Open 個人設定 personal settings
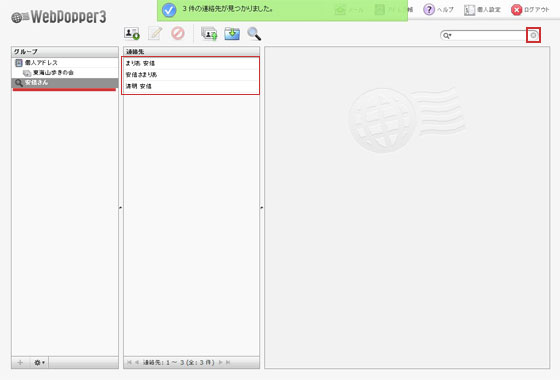560x380 pixels. [482, 10]
